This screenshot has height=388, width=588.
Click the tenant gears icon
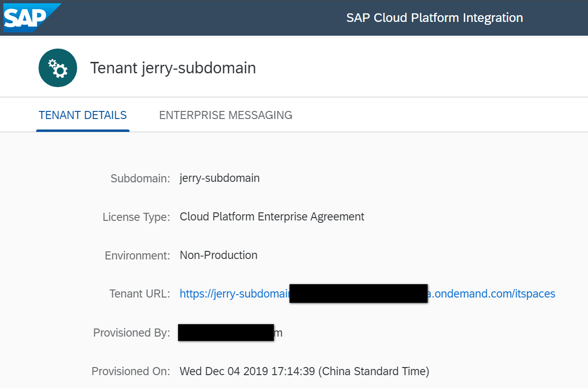[x=58, y=68]
